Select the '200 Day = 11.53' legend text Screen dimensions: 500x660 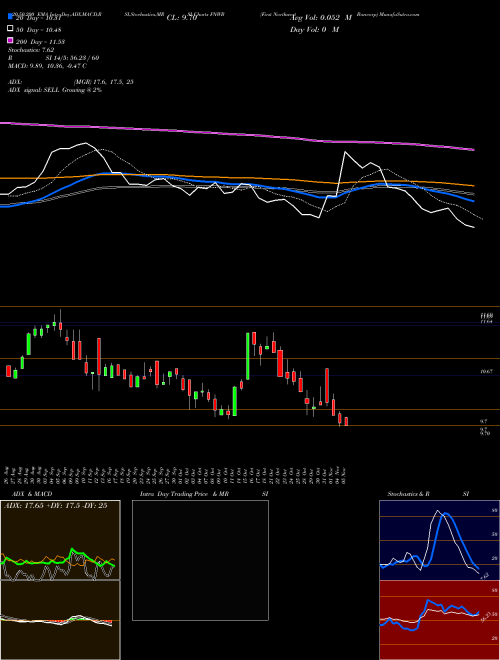[x=40, y=42]
